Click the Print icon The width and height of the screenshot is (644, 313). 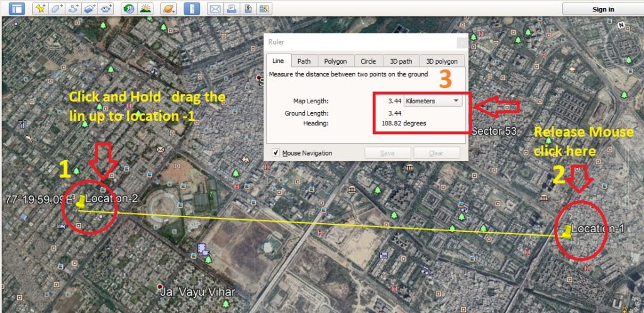pos(231,9)
